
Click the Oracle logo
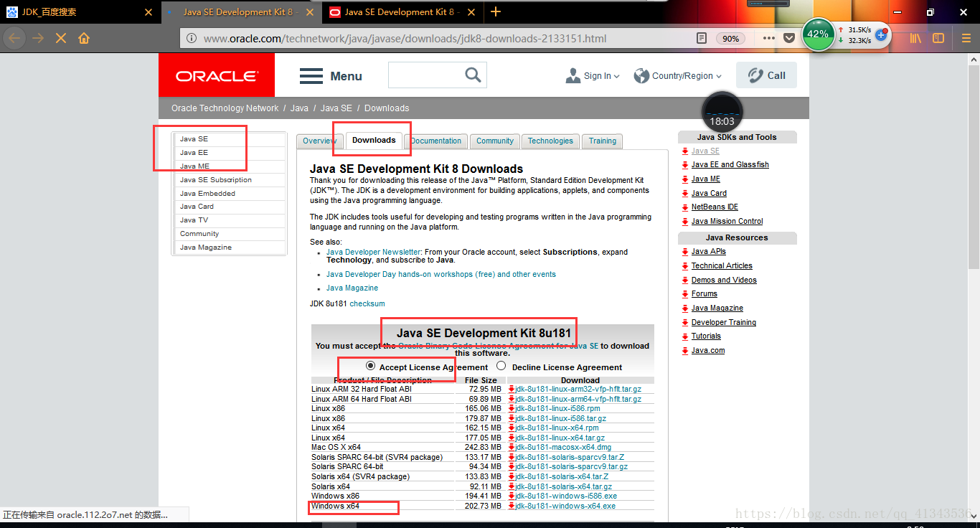216,75
